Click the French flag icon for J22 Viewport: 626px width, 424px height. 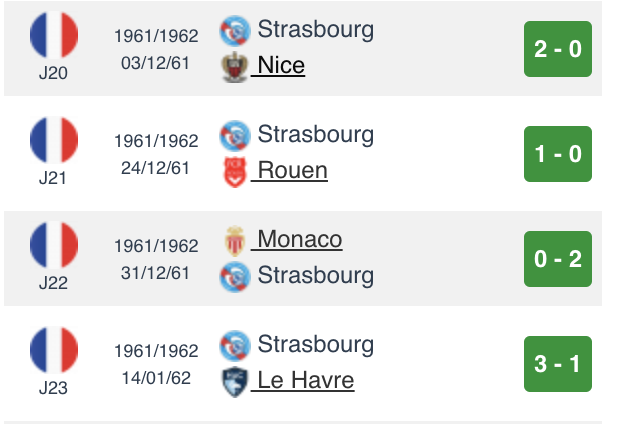pos(53,245)
